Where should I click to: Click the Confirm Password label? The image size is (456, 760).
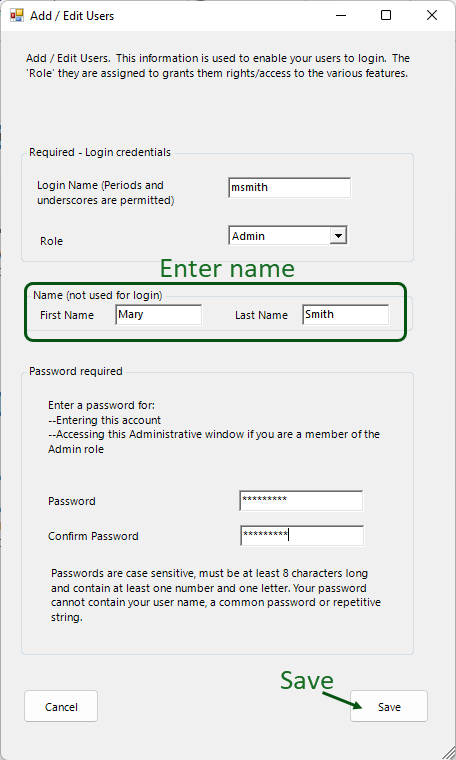[x=93, y=536]
